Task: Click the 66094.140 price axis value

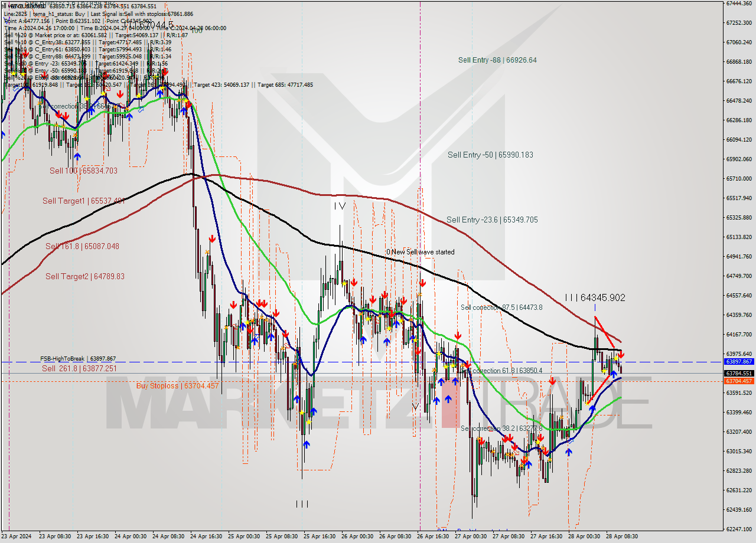Action: click(x=739, y=139)
